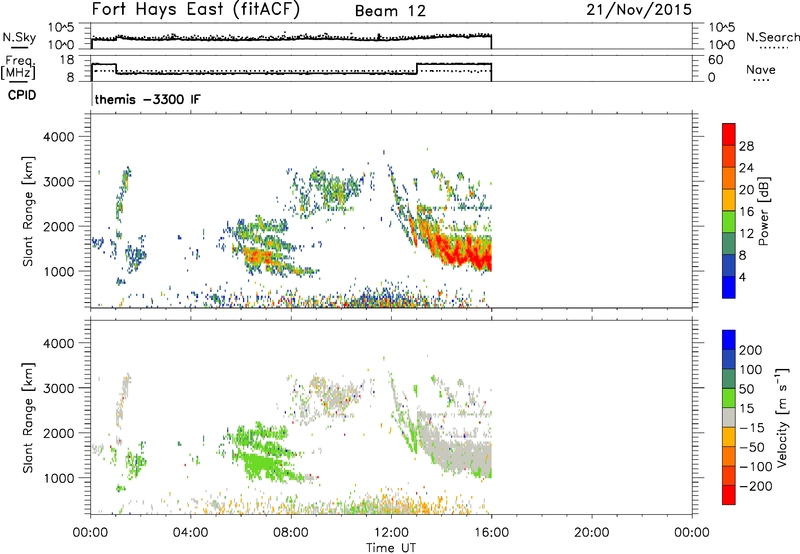Click the 'CPID' row label
This screenshot has height=554, width=800.
click(x=22, y=95)
